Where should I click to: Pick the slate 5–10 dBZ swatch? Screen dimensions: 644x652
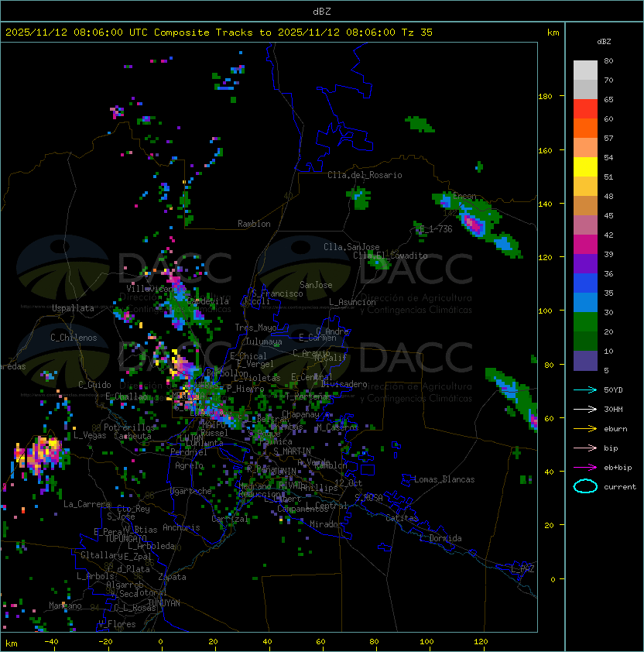(585, 361)
